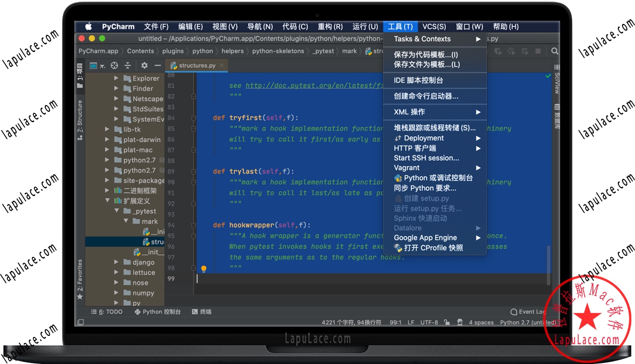635x364 pixels.
Task: Click the tool windows icon in status bar corner
Action: 81,322
